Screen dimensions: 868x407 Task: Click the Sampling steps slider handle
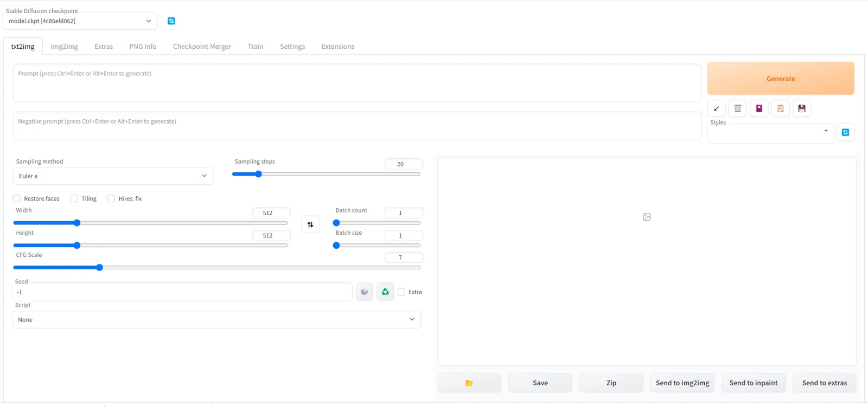point(259,174)
